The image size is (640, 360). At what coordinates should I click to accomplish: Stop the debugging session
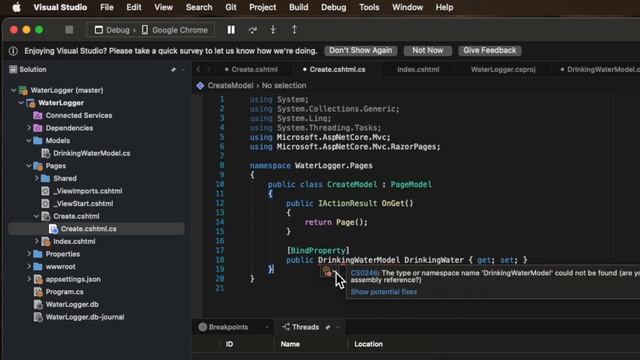point(69,30)
